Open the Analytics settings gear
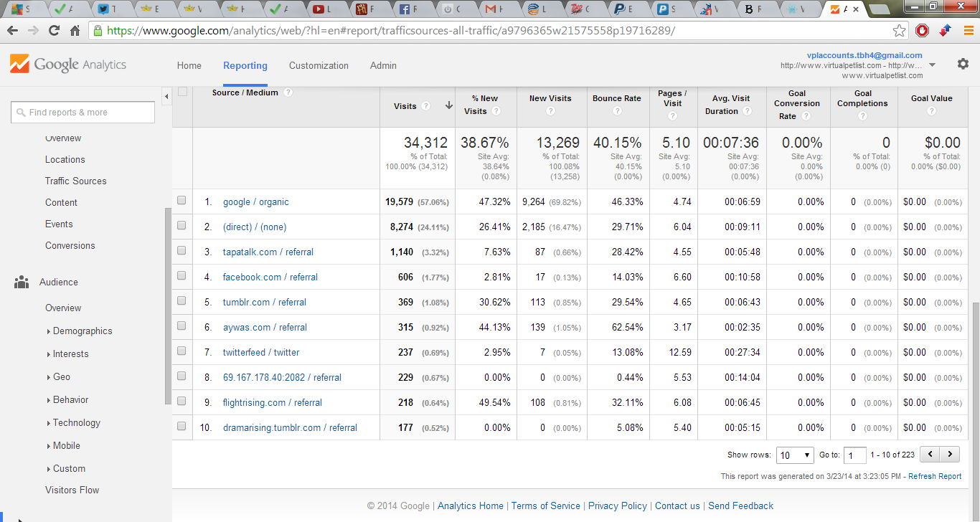Screen dimensions: 980x522 963,64
